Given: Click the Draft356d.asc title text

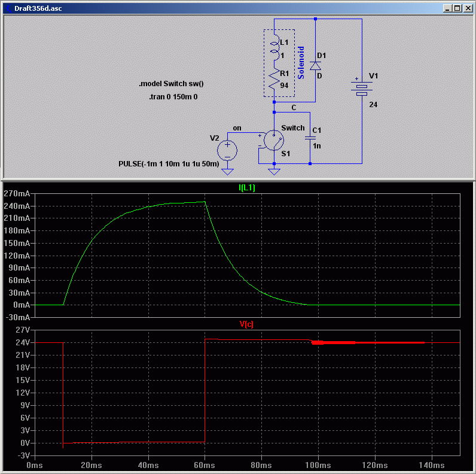Looking at the screenshot, I should coord(38,8).
